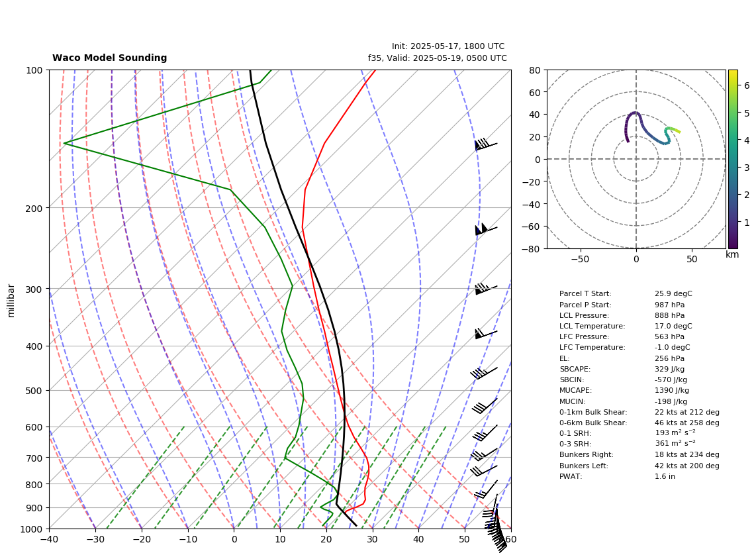Image resolution: width=756 pixels, height=559 pixels.
Task: Click the '1390 J/kg' value
Action: click(672, 391)
